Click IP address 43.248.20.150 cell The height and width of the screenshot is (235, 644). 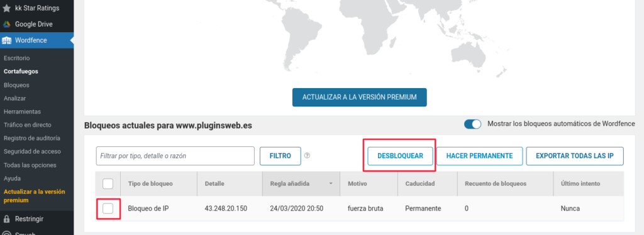point(226,209)
